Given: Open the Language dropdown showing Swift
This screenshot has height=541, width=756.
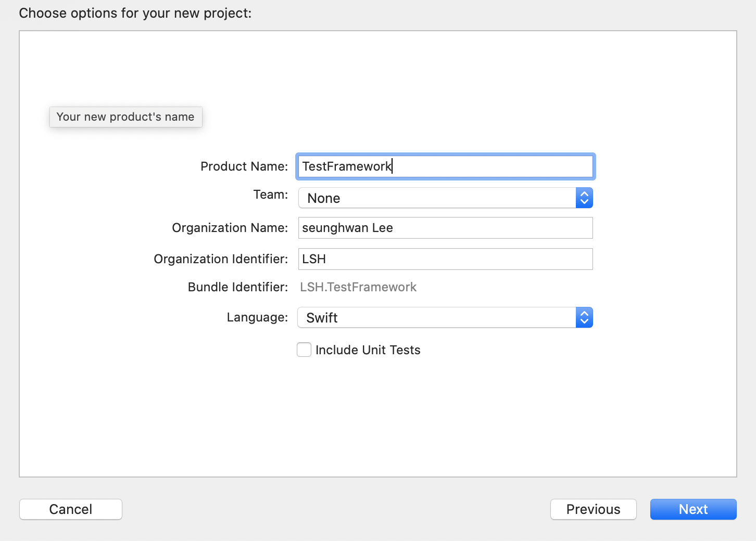Looking at the screenshot, I should pyautogui.click(x=437, y=318).
